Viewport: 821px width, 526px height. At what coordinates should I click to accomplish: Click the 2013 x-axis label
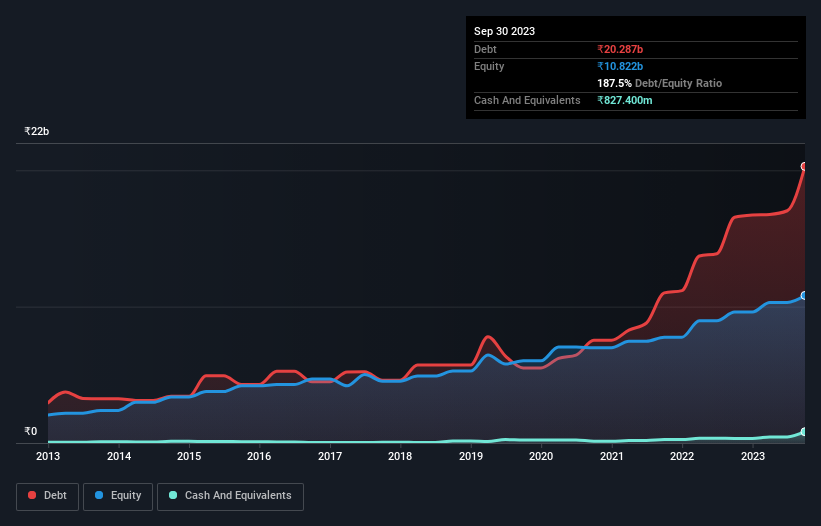[x=48, y=456]
